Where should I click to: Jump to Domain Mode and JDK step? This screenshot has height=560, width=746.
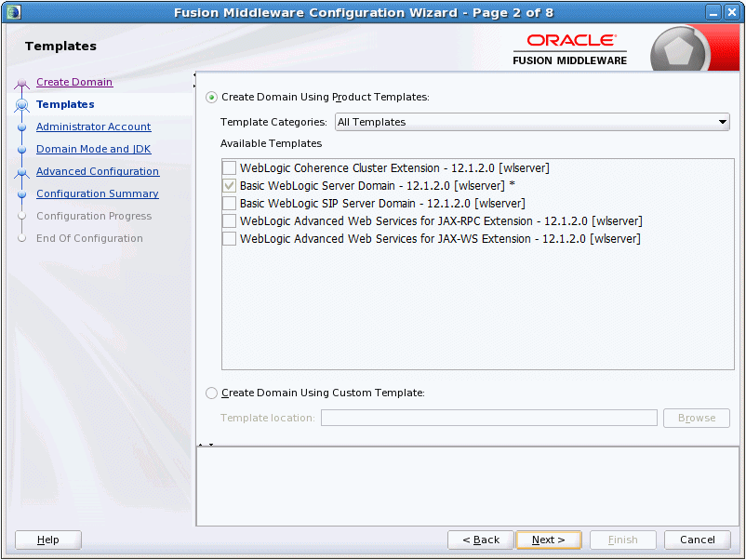click(94, 149)
